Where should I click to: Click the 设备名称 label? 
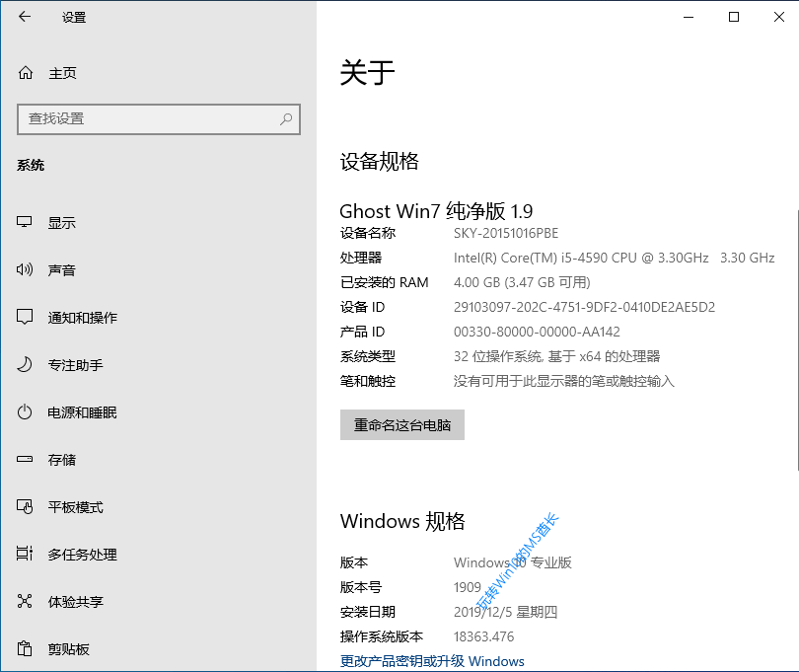pos(367,233)
